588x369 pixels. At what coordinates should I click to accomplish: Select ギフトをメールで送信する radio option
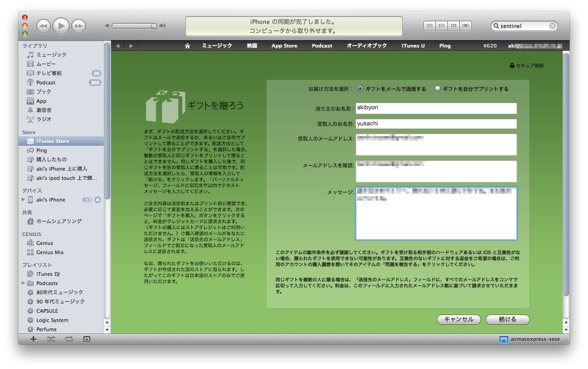click(360, 89)
